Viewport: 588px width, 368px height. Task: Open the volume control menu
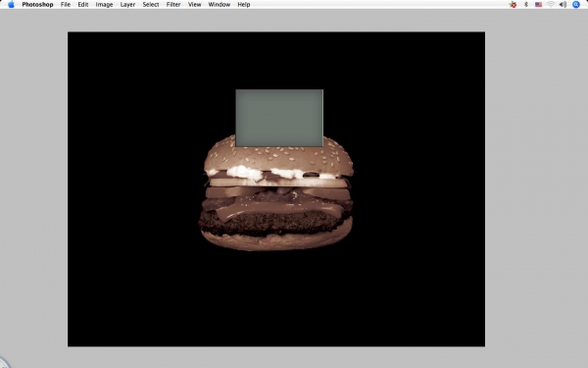[x=563, y=5]
